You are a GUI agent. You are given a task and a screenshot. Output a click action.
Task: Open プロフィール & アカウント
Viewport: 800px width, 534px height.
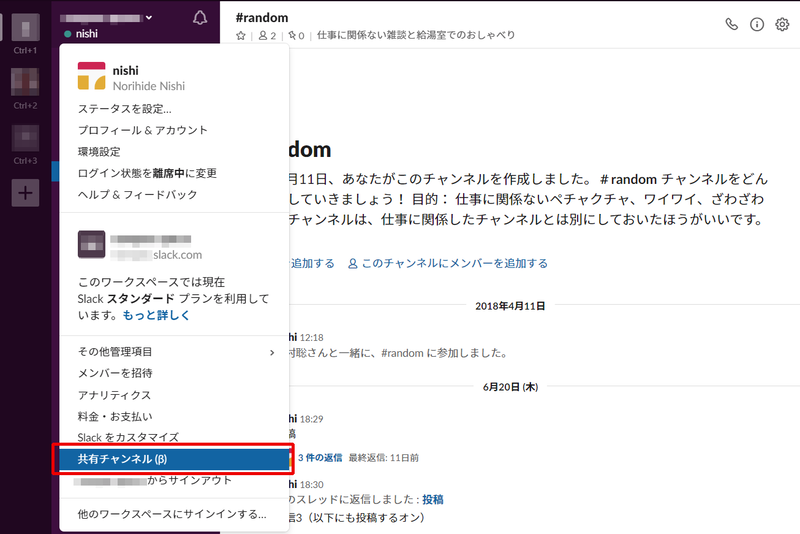(x=143, y=130)
